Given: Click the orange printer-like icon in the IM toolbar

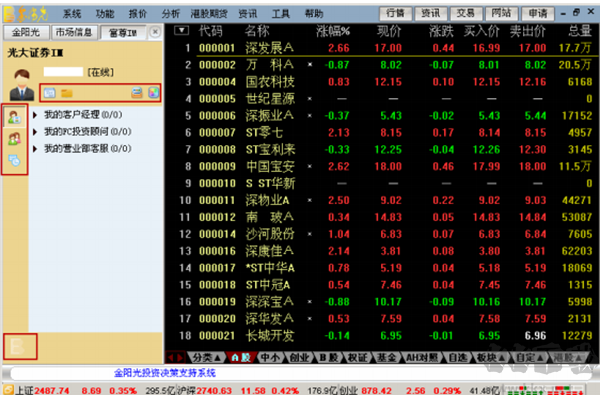Looking at the screenshot, I should tap(137, 92).
